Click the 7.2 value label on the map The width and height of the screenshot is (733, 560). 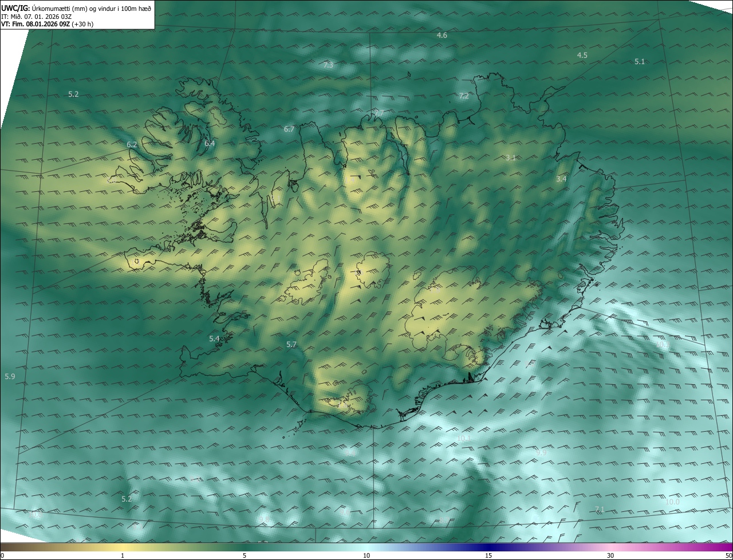[x=464, y=96]
